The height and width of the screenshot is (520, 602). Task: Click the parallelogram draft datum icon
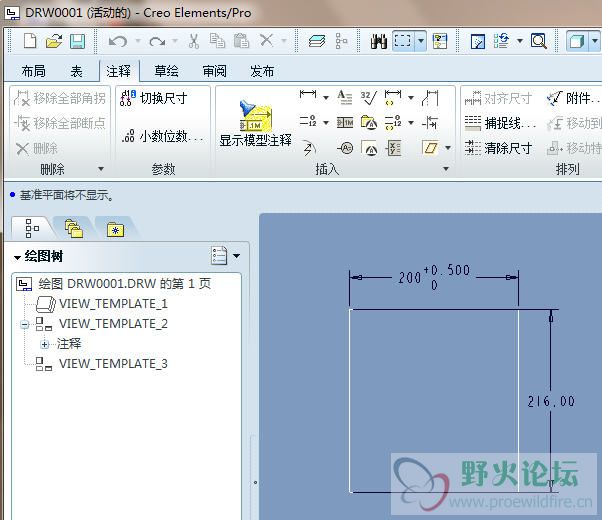(x=430, y=147)
